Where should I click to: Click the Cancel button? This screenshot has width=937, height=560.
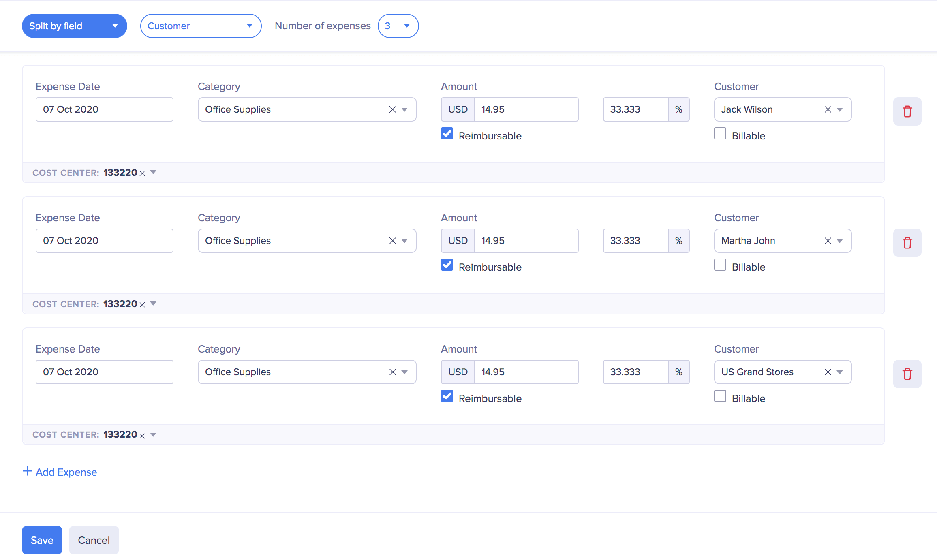(94, 540)
